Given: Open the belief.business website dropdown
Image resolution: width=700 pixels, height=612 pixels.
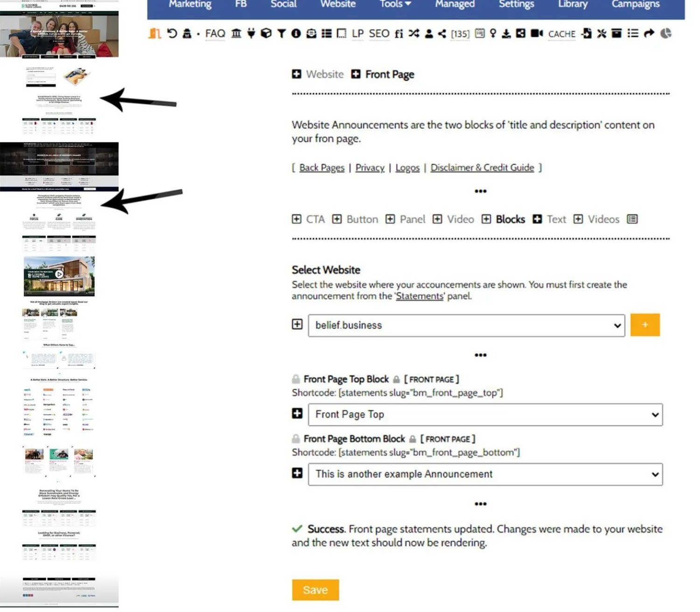Looking at the screenshot, I should pyautogui.click(x=466, y=325).
